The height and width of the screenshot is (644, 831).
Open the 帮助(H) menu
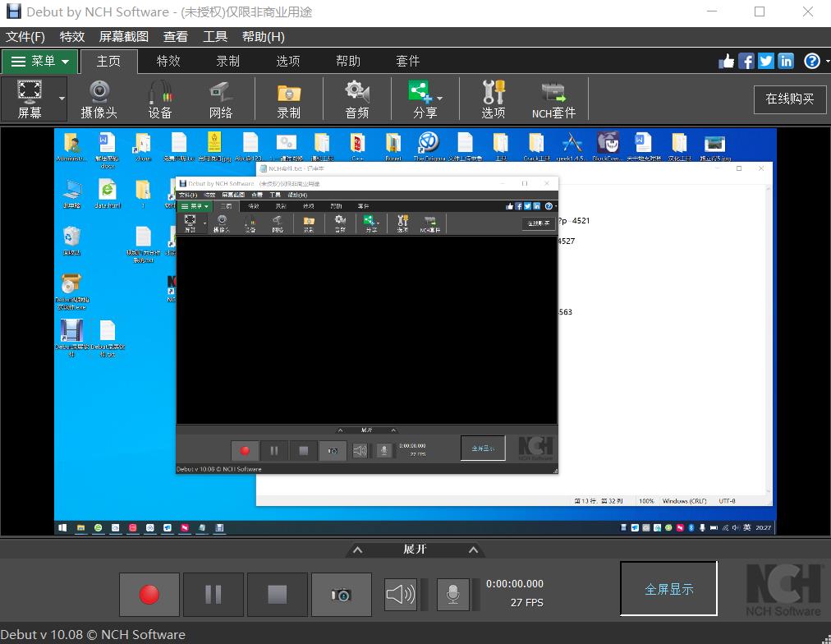pos(264,37)
